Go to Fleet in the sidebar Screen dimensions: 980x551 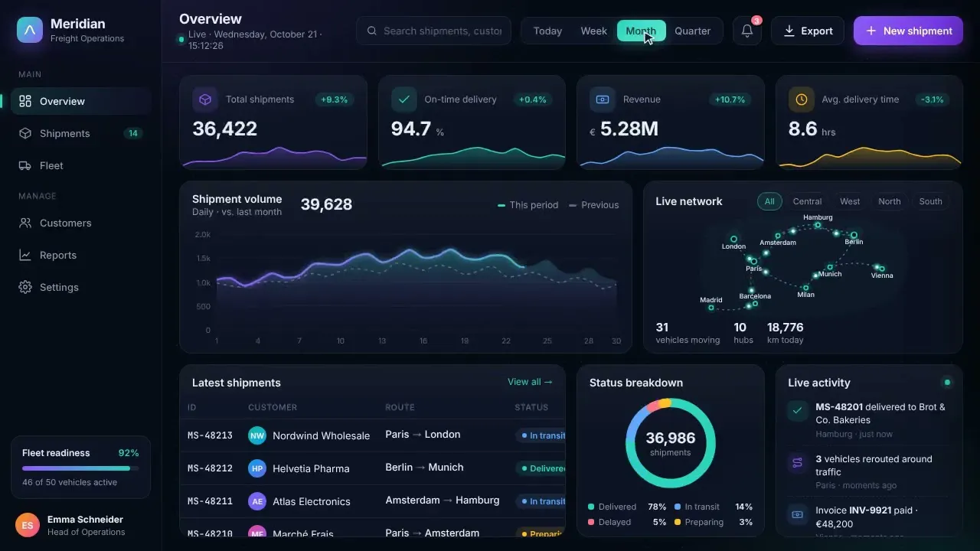point(81,165)
